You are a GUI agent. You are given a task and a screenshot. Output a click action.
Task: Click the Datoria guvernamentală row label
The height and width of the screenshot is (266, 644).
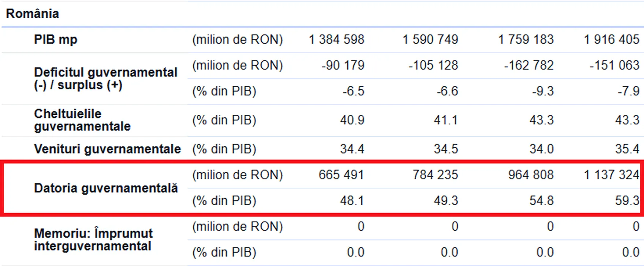pos(106,188)
